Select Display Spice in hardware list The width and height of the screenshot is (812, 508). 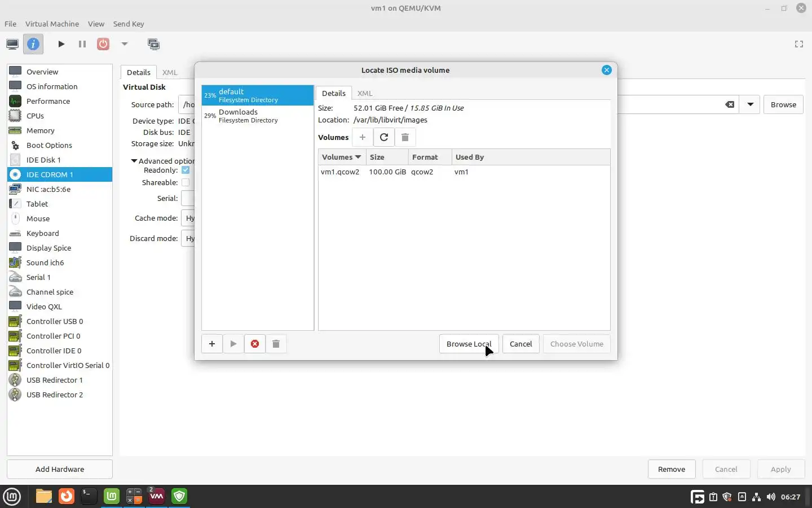[60, 248]
